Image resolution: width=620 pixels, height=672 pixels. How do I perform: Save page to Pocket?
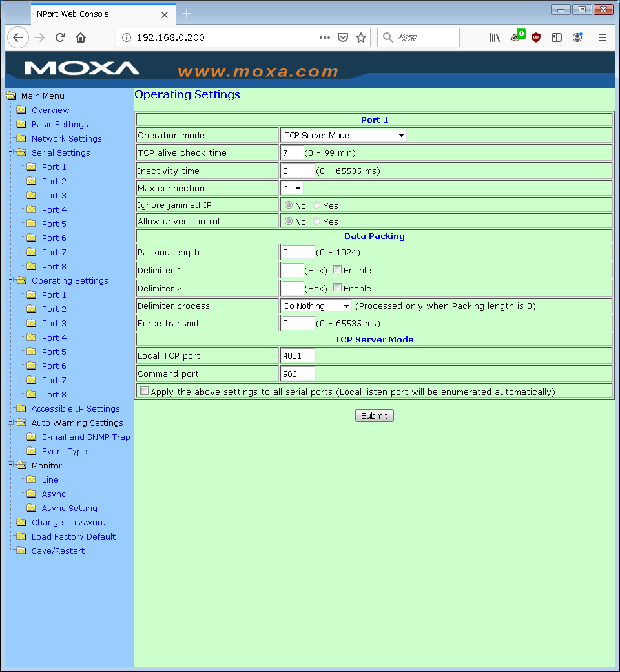tap(343, 37)
